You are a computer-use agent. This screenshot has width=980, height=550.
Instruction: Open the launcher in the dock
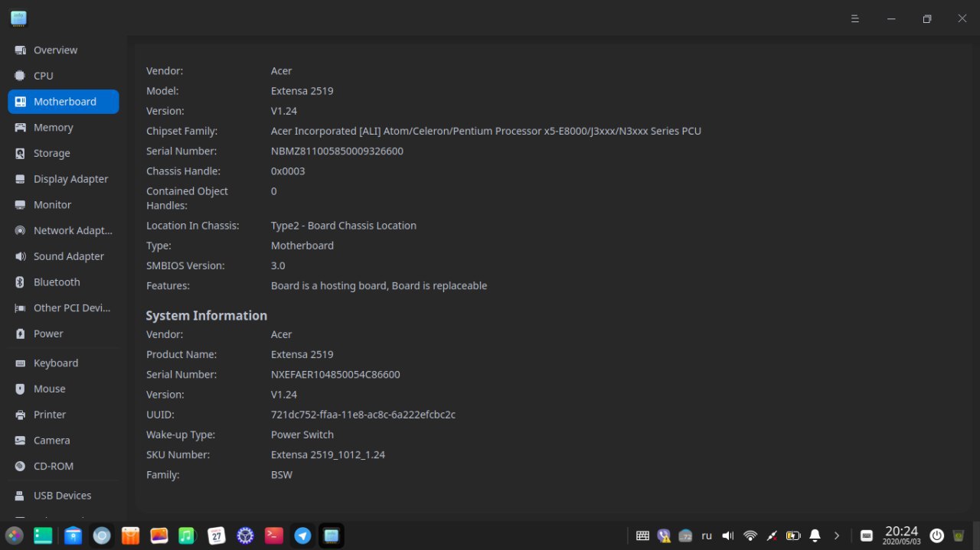[15, 535]
